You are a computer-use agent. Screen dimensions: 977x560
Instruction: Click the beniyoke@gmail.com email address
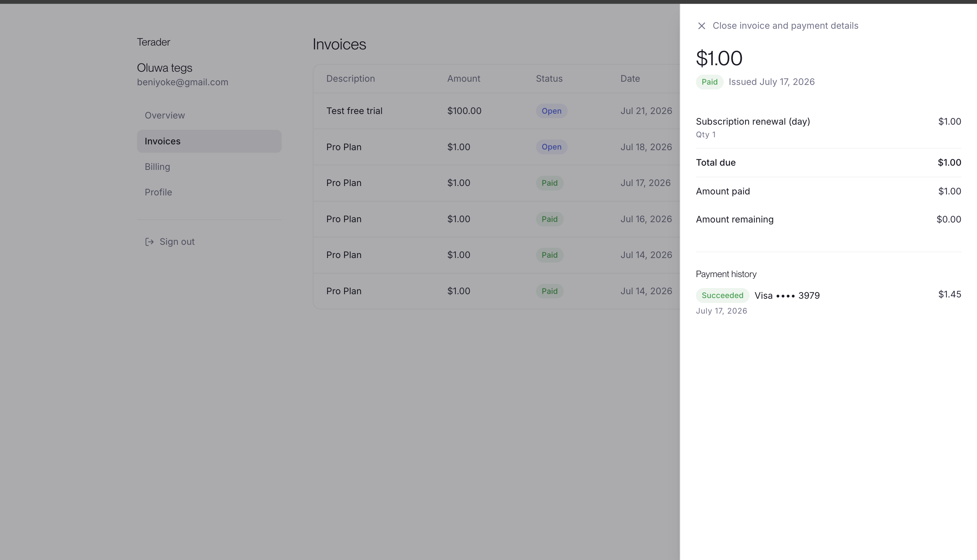pyautogui.click(x=182, y=82)
